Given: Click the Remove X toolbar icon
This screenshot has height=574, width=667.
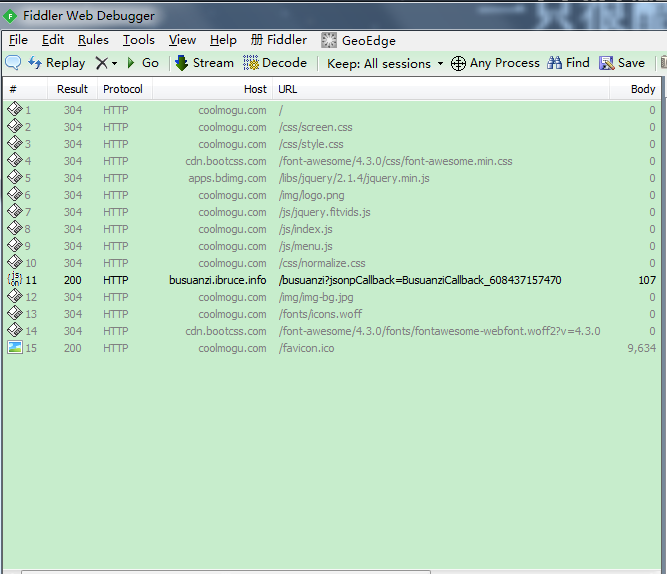Looking at the screenshot, I should (102, 63).
